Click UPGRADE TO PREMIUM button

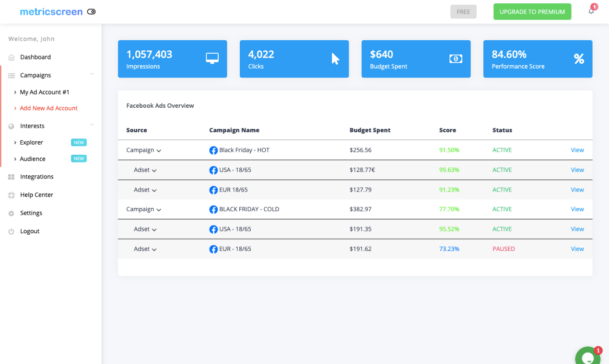click(x=532, y=11)
